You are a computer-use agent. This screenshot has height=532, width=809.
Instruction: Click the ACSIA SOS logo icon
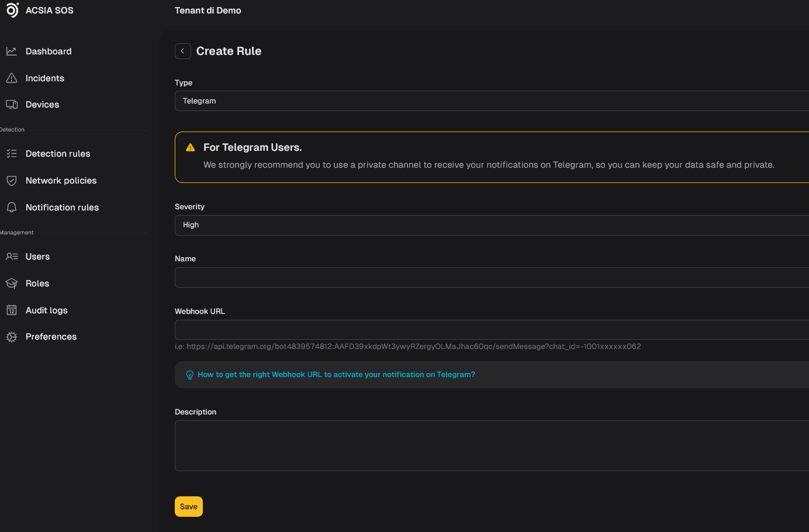(x=12, y=10)
